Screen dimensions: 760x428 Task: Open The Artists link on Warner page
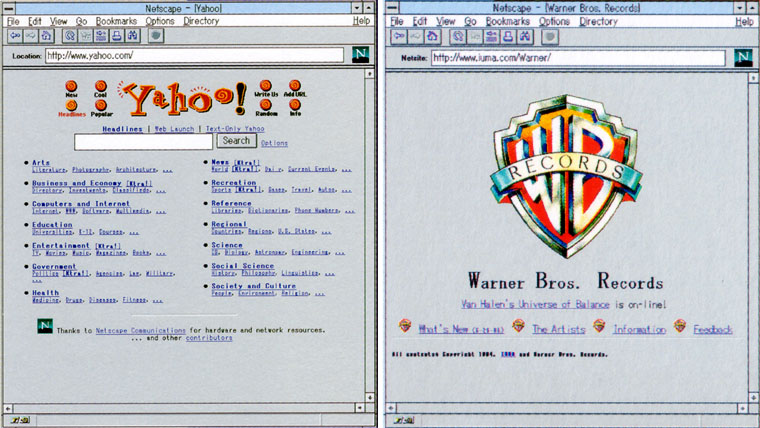[x=558, y=329]
